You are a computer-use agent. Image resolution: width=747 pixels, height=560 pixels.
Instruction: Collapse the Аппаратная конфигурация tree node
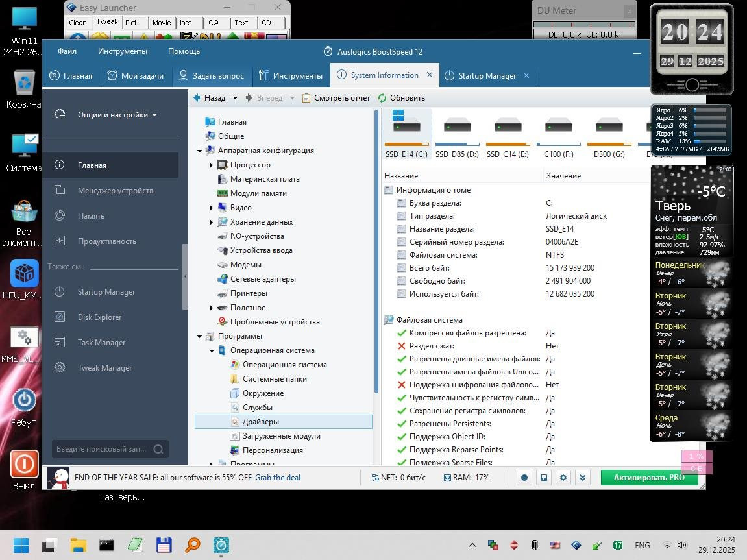pyautogui.click(x=199, y=151)
